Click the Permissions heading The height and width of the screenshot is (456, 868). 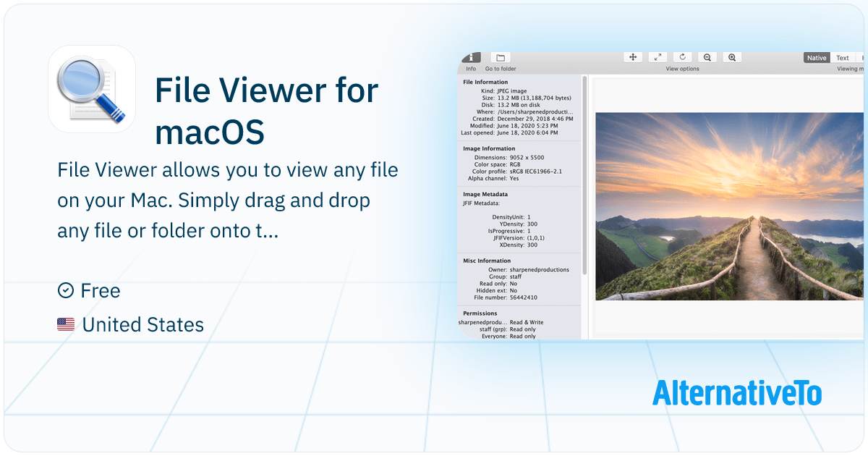coord(480,313)
